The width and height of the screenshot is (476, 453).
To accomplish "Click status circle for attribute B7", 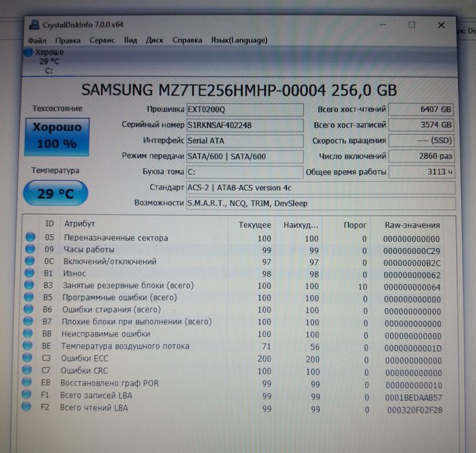I will point(28,321).
